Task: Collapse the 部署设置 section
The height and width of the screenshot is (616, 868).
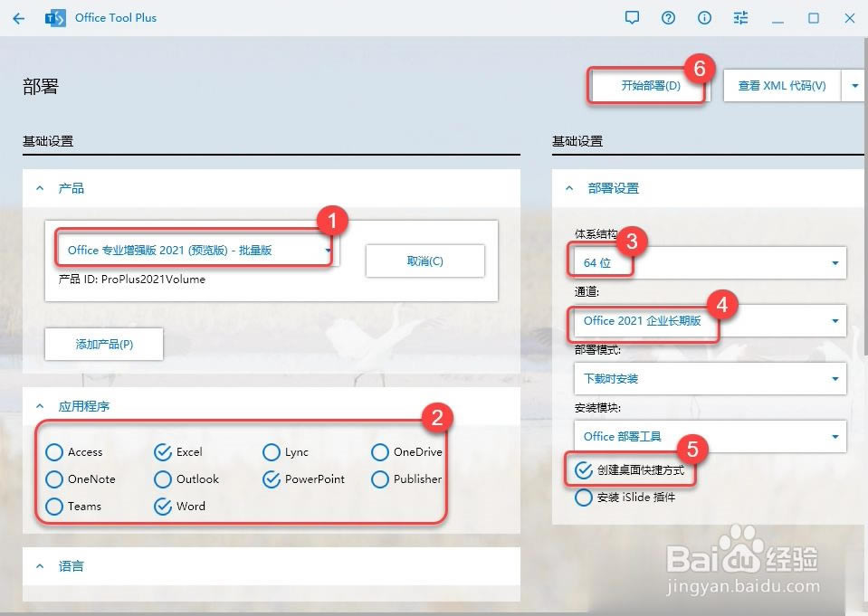Action: click(569, 188)
